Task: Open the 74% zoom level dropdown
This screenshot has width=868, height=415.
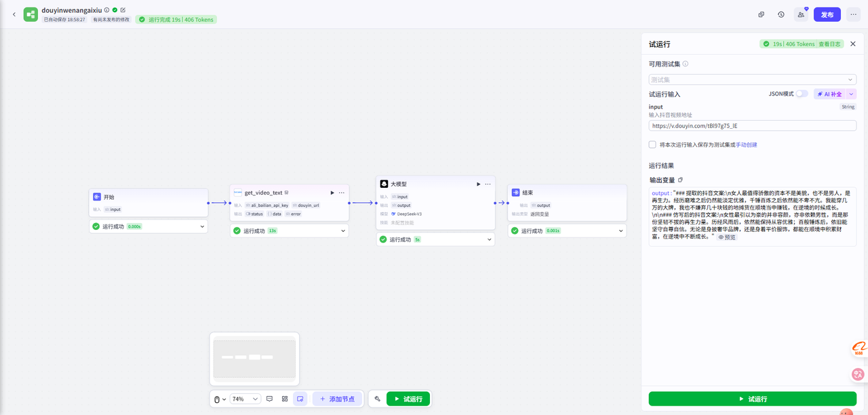Action: pos(245,399)
